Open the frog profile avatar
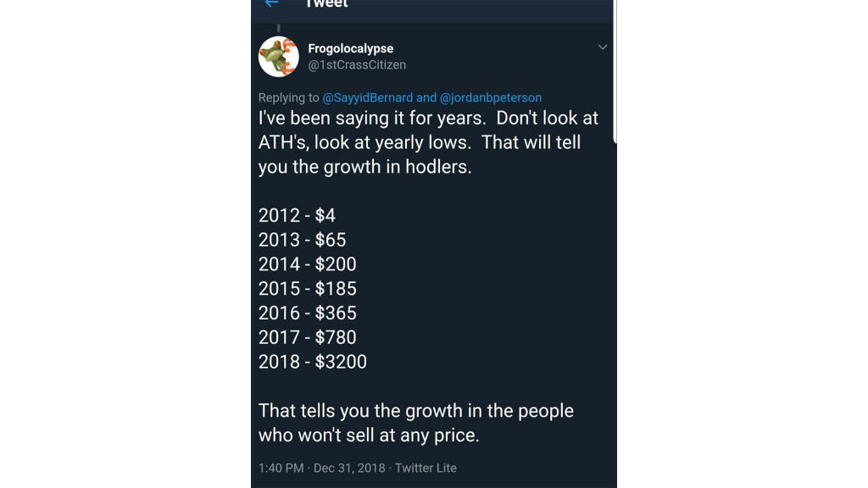868x488 pixels. coord(279,57)
